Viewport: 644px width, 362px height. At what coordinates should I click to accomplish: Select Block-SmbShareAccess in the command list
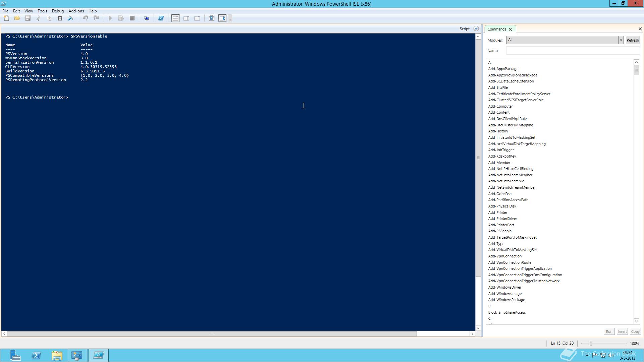click(x=507, y=312)
